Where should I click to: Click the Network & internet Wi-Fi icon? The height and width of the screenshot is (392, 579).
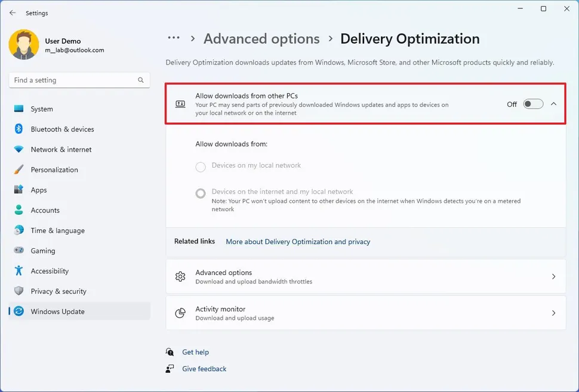tap(19, 149)
